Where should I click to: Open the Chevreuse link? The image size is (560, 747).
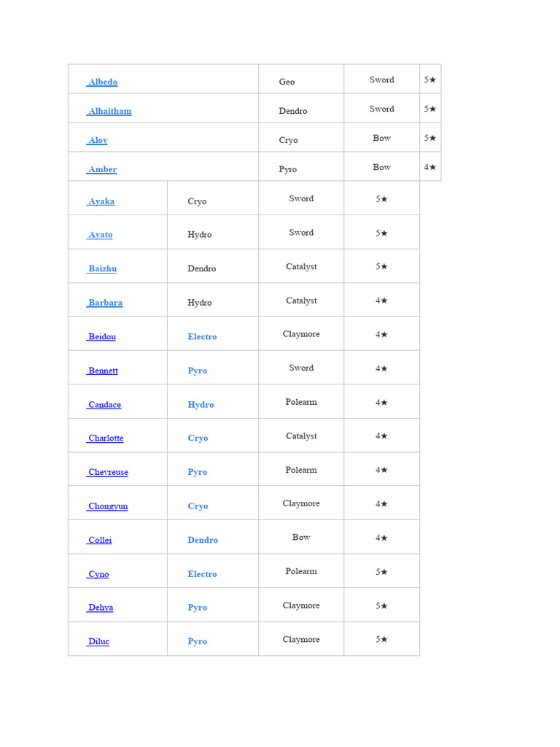point(108,473)
